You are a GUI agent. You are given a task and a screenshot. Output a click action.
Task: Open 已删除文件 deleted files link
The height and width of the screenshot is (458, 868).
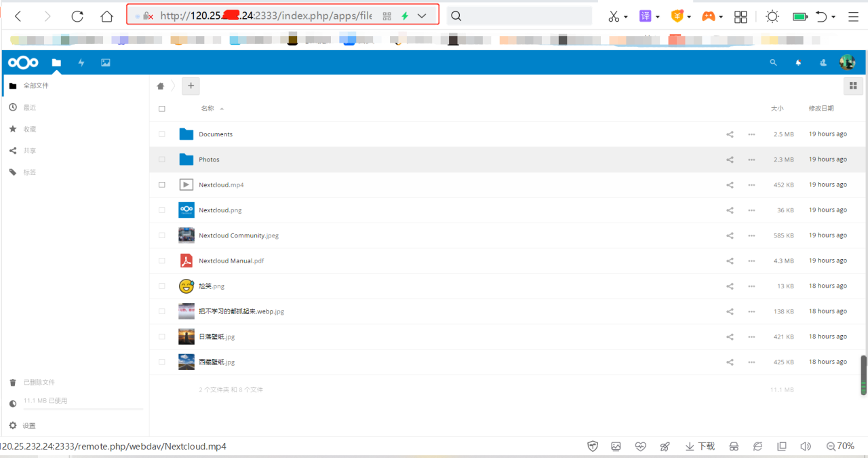click(x=39, y=383)
